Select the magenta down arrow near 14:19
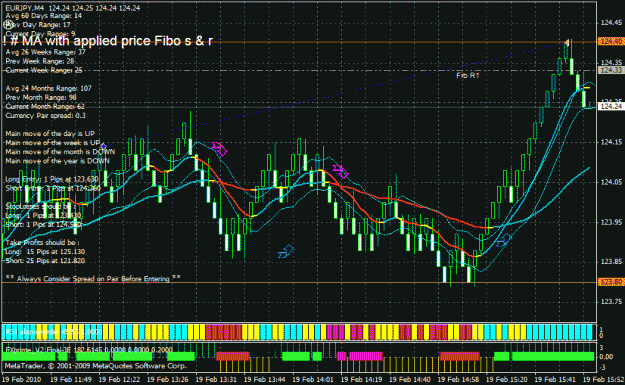The width and height of the screenshot is (625, 385). [x=340, y=171]
